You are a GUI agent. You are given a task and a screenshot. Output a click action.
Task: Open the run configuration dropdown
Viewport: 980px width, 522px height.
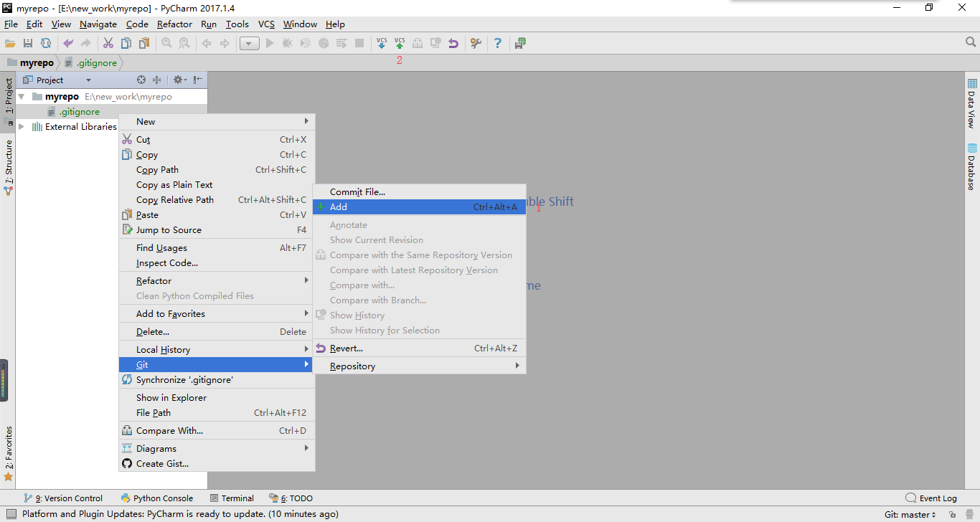[x=249, y=44]
